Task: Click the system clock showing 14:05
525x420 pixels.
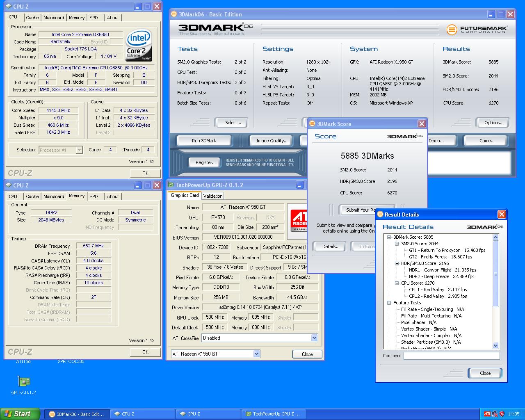Action: coord(514,414)
